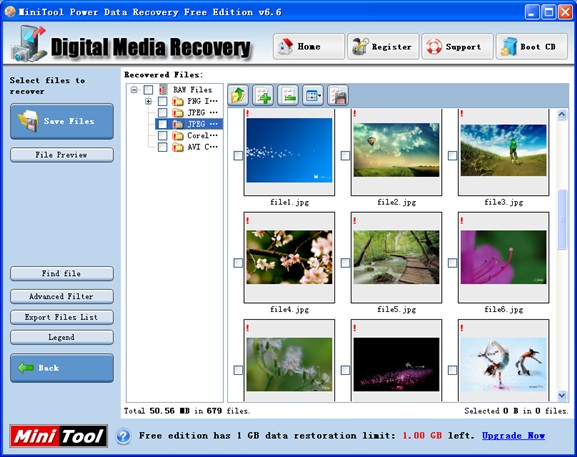The image size is (577, 457).
Task: Collapse the RAW Files tree node
Action: point(134,90)
